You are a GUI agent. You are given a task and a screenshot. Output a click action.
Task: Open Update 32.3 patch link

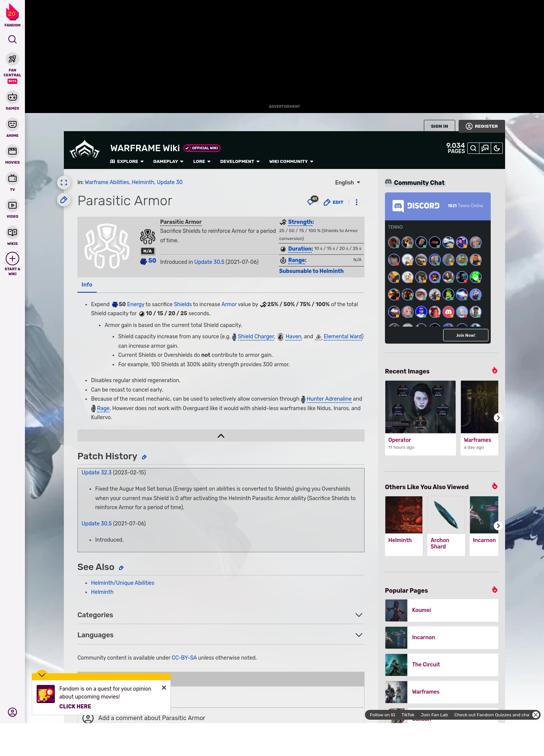(x=97, y=472)
